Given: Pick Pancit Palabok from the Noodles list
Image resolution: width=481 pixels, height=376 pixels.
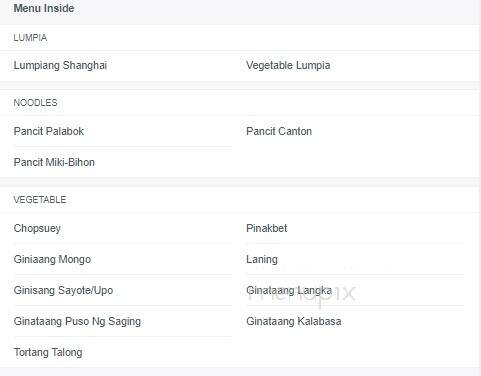Looking at the screenshot, I should tap(49, 131).
